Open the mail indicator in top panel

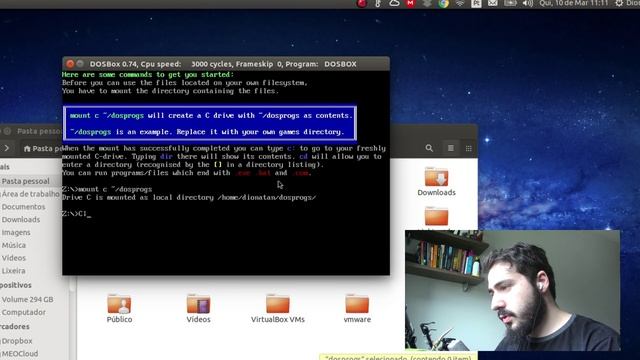click(x=493, y=4)
